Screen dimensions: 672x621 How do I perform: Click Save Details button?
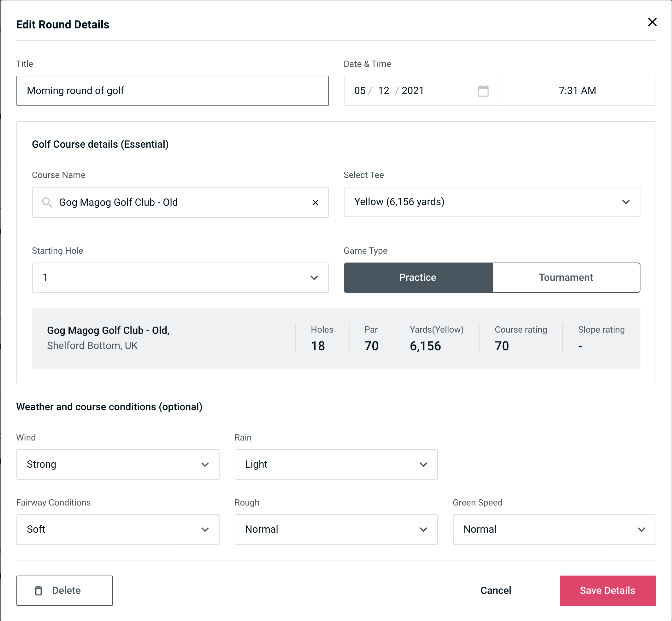[x=607, y=590]
